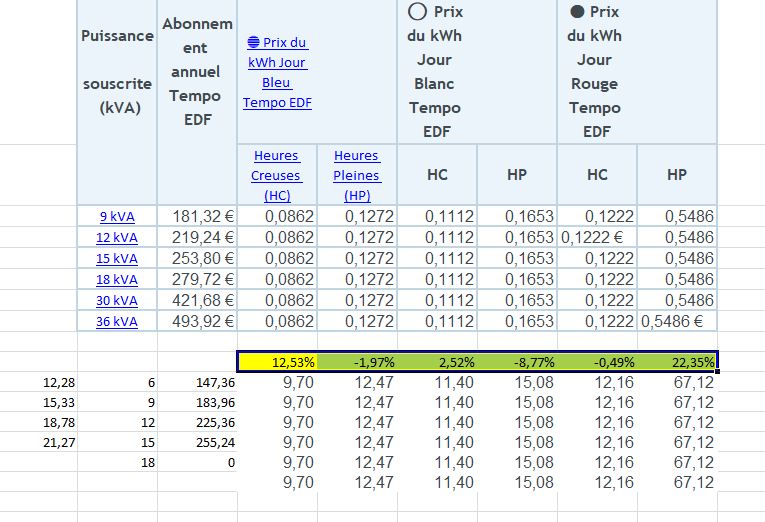Select the 0,1112 cell in the 18 kVA row
Image resolution: width=765 pixels, height=522 pixels.
click(x=437, y=279)
